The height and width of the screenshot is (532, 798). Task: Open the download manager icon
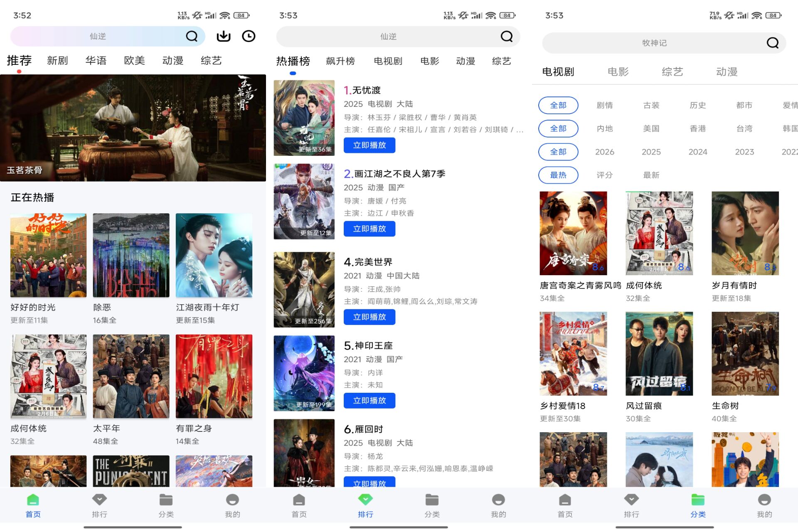click(x=223, y=36)
